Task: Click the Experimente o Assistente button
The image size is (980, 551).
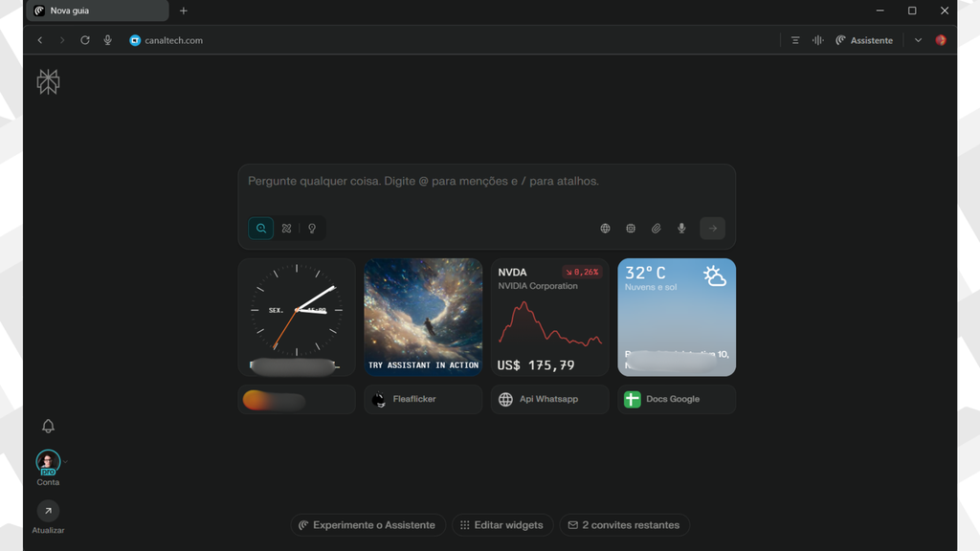Action: (x=367, y=525)
